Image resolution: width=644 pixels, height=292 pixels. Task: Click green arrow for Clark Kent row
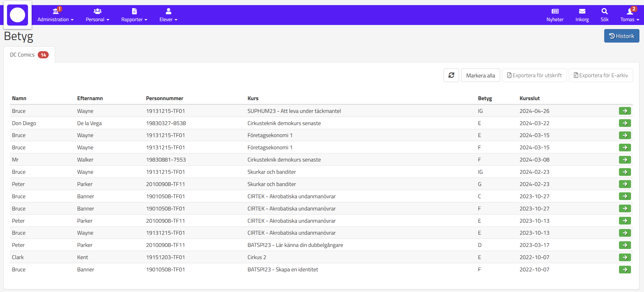click(x=625, y=257)
